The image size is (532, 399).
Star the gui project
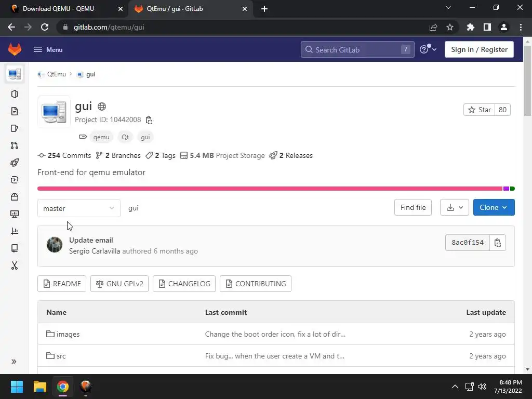[479, 110]
